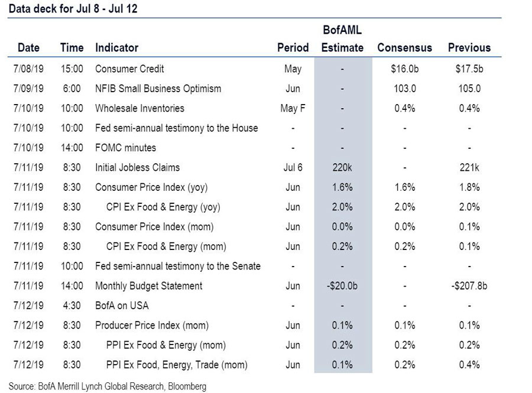Click CPI Ex Food & Energy (mom) label
The height and width of the screenshot is (393, 532).
(x=166, y=246)
